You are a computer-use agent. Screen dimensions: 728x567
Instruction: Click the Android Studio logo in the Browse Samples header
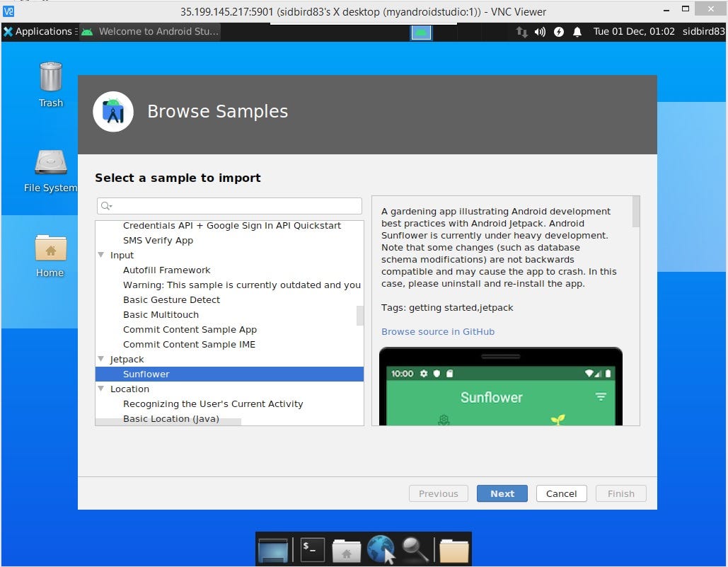click(x=113, y=112)
